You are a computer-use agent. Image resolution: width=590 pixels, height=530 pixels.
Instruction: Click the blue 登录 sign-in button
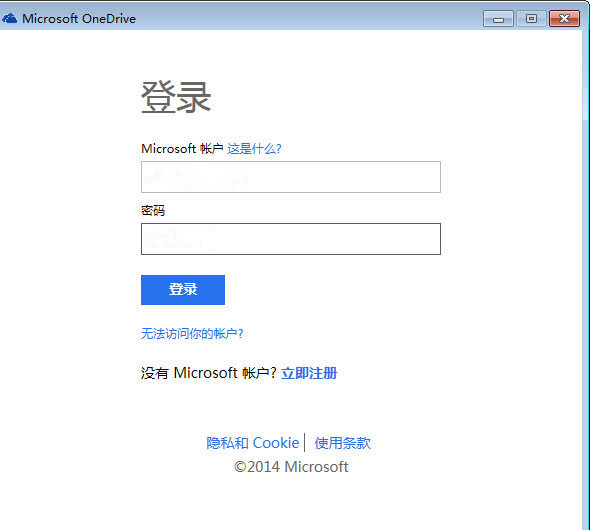click(x=183, y=290)
